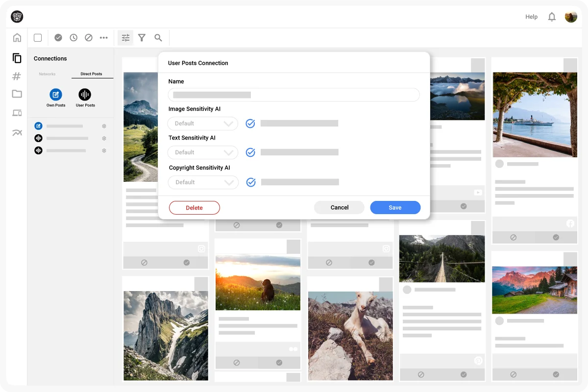Toggle the Image Sensitivity AI checkmark
This screenshot has height=392, width=588.
pyautogui.click(x=250, y=123)
